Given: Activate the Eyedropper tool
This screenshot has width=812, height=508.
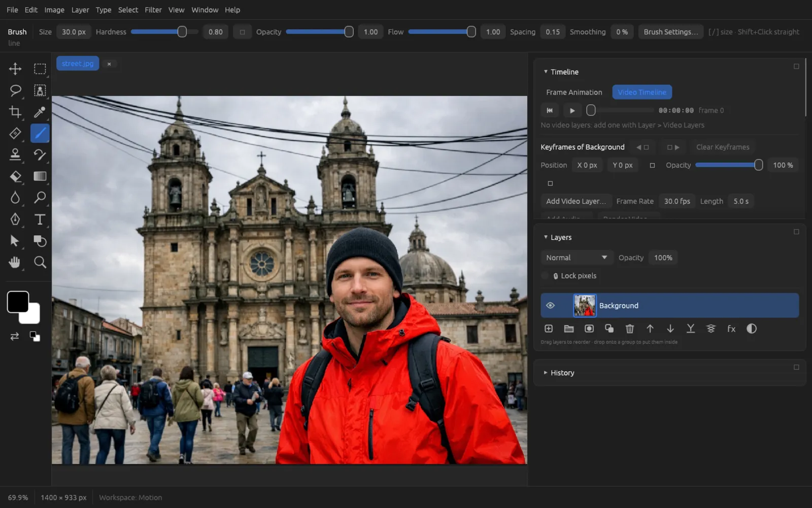Looking at the screenshot, I should [40, 112].
